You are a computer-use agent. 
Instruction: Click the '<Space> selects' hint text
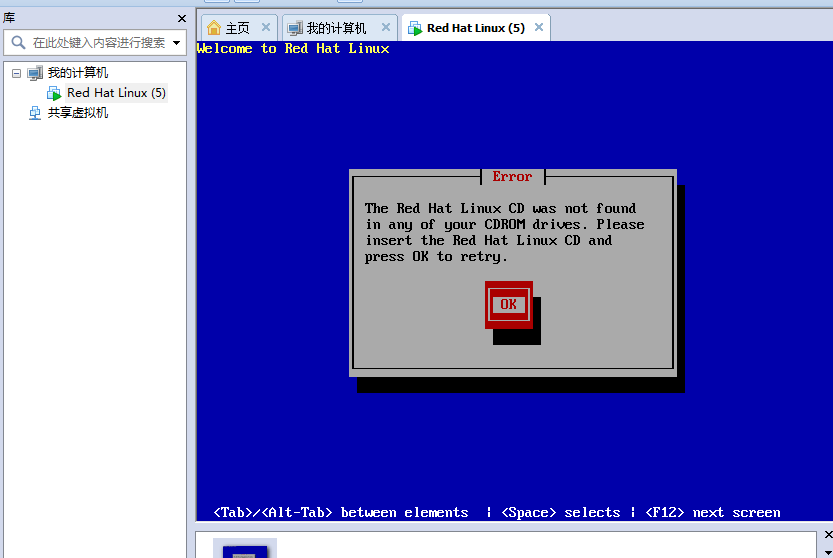560,512
